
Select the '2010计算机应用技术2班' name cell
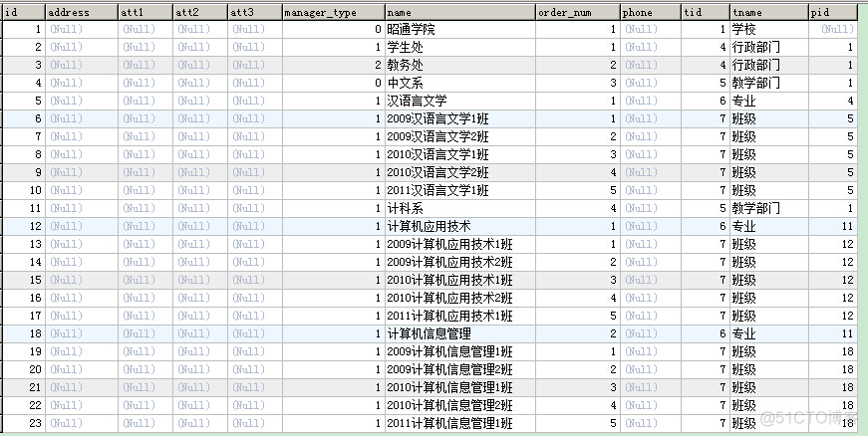pos(448,299)
